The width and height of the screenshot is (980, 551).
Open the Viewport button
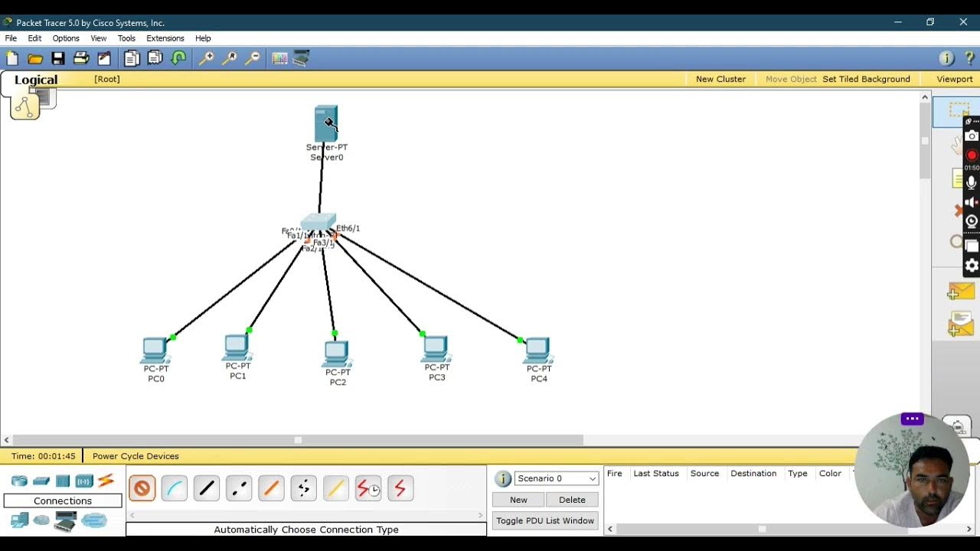[x=955, y=79]
